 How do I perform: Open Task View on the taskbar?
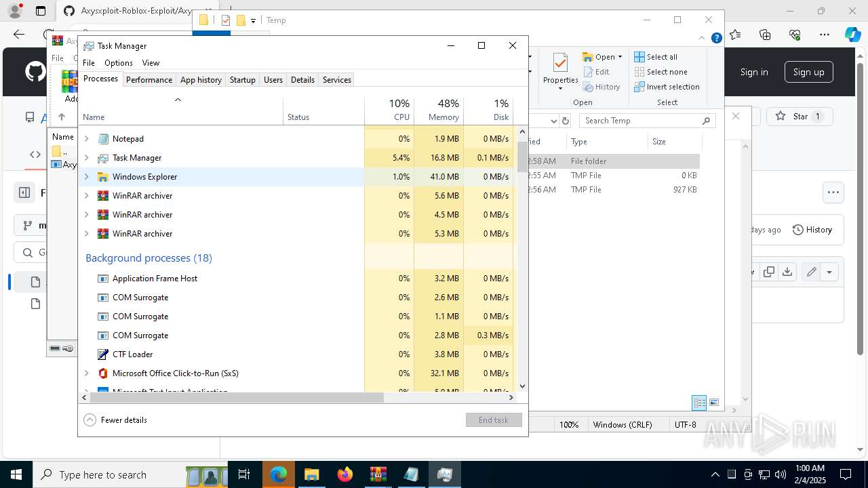point(245,474)
